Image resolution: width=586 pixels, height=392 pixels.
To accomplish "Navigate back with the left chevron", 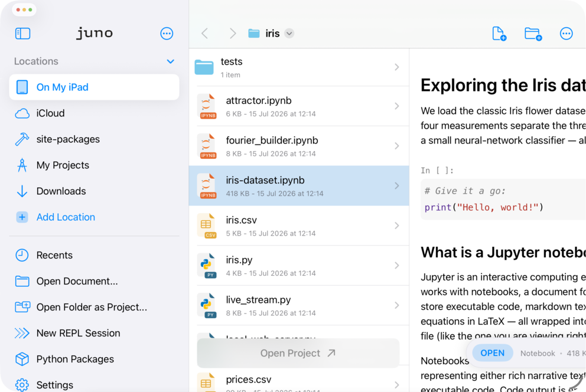I will tap(204, 33).
